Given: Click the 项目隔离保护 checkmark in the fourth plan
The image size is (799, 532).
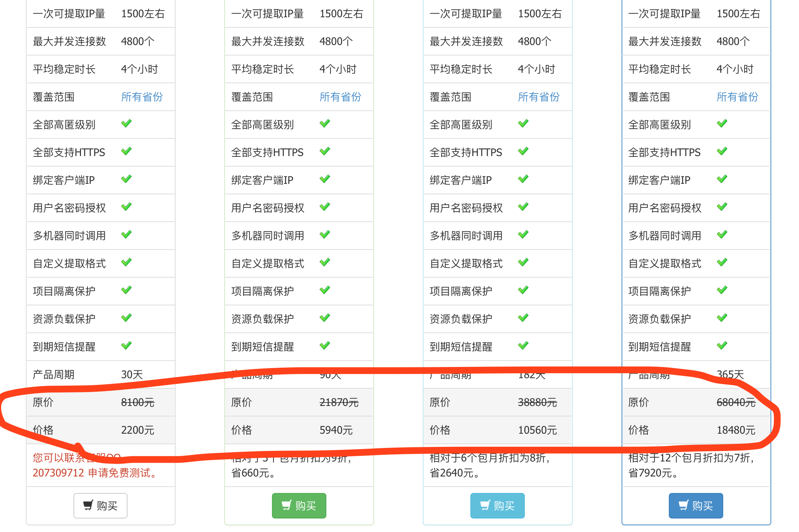Looking at the screenshot, I should pyautogui.click(x=722, y=290).
